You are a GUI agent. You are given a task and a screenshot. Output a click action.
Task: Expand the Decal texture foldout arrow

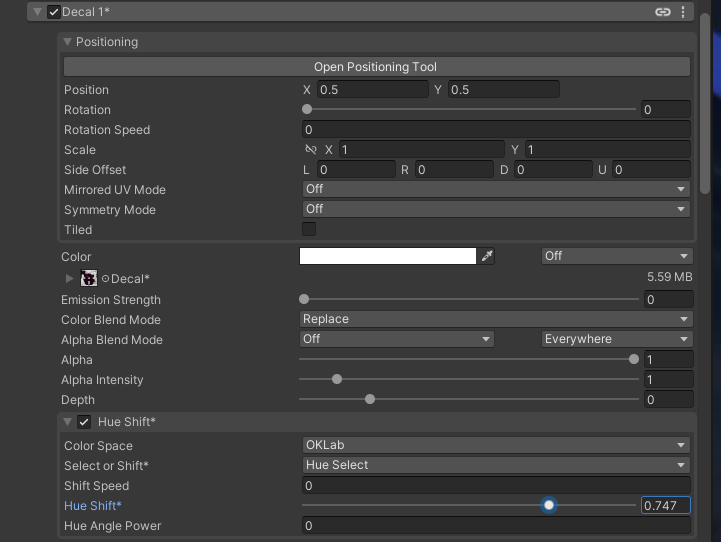(x=69, y=279)
